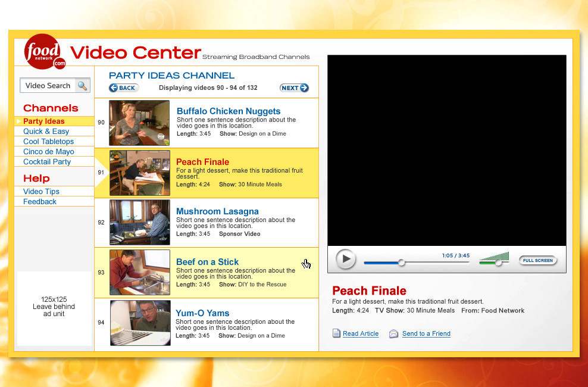Click the black video player screen
588x387 pixels.
446,151
